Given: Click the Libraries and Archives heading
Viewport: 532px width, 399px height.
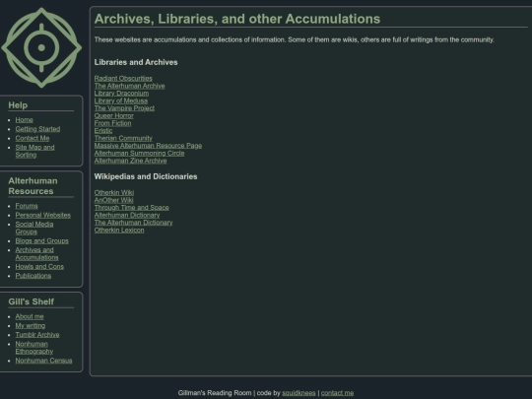Looking at the screenshot, I should pyautogui.click(x=136, y=62).
